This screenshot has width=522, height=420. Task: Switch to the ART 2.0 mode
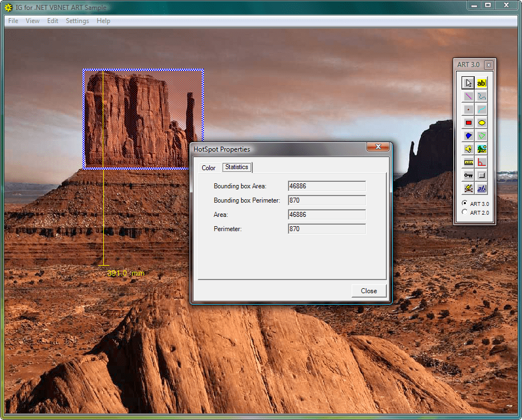point(465,212)
